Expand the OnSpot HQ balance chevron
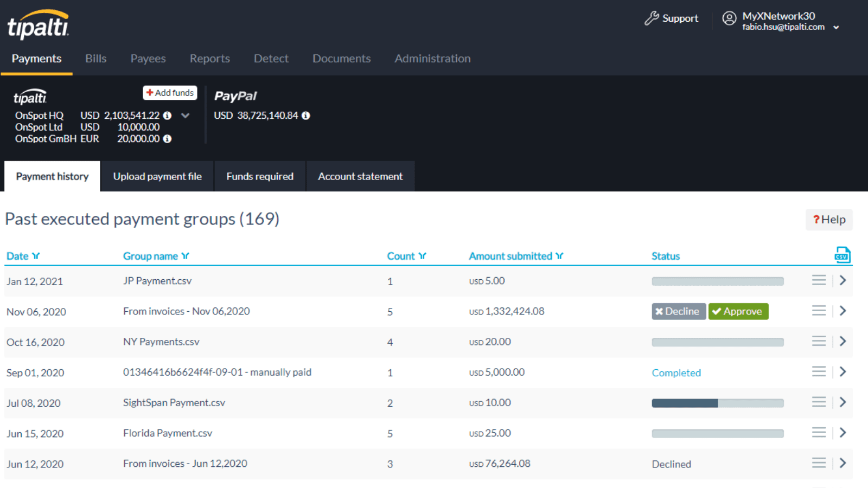The image size is (868, 488). pyautogui.click(x=186, y=115)
